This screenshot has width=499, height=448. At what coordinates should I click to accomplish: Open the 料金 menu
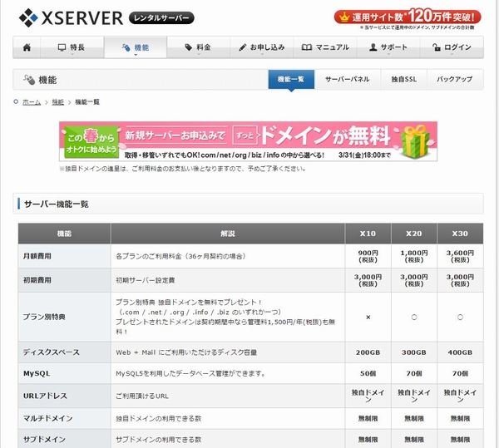(x=199, y=47)
